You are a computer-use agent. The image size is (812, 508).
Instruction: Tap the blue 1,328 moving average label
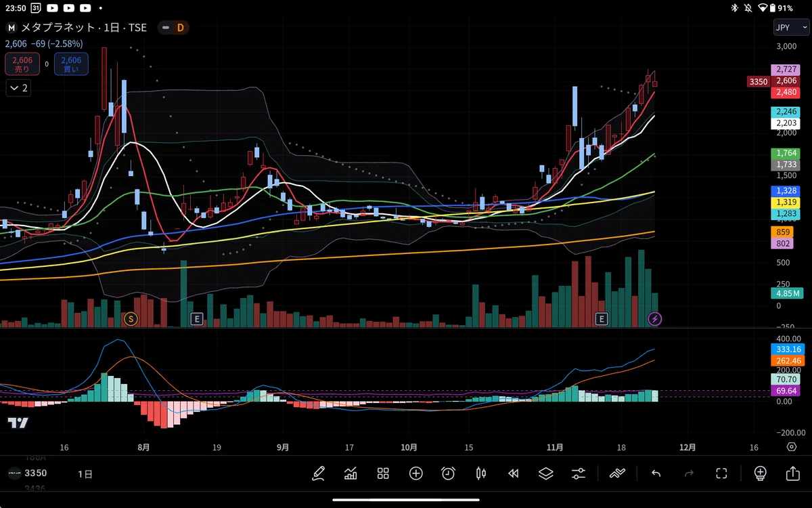tap(786, 191)
